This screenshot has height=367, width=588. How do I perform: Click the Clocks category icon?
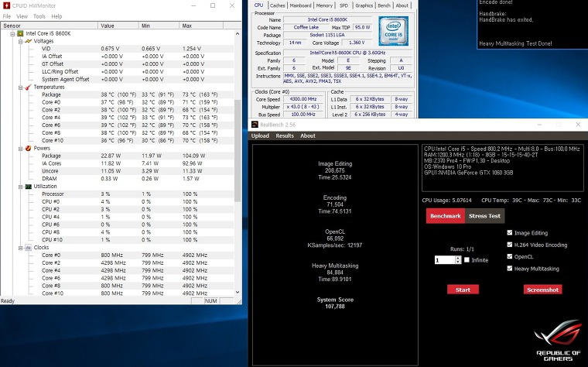coord(28,248)
